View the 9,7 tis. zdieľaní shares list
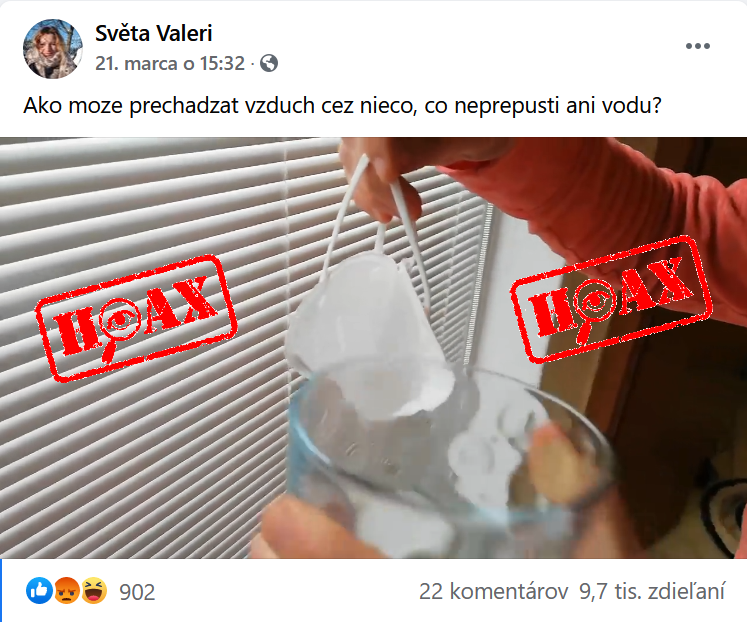Image resolution: width=747 pixels, height=622 pixels. (x=652, y=592)
